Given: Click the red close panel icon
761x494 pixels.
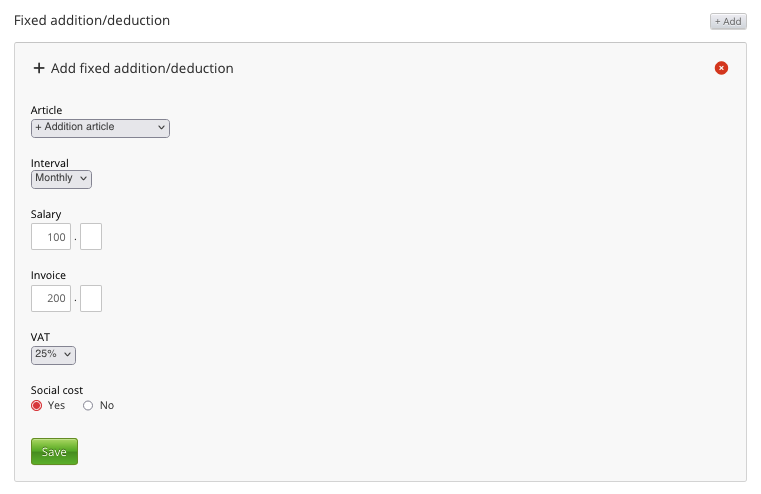Looking at the screenshot, I should pos(721,68).
